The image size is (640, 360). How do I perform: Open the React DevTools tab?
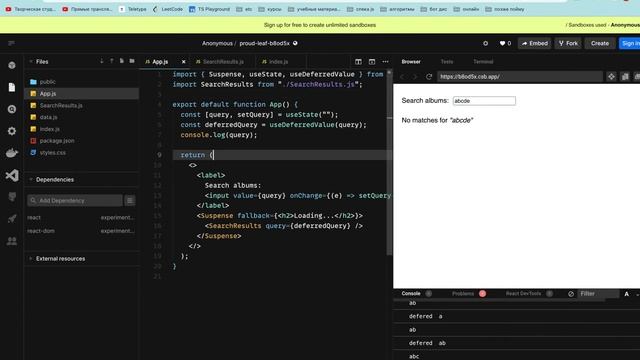coord(523,294)
